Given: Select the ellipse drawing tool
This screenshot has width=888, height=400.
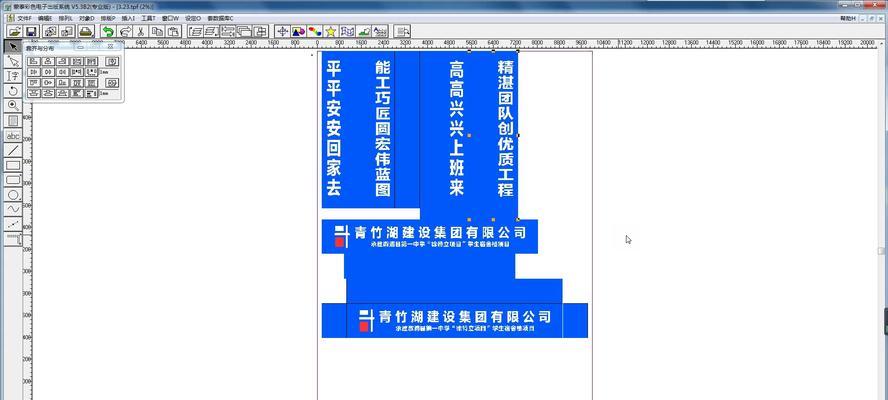Looking at the screenshot, I should [12, 195].
